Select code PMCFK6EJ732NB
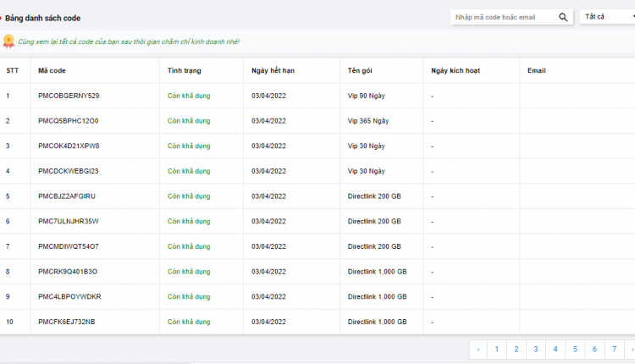 pos(67,322)
